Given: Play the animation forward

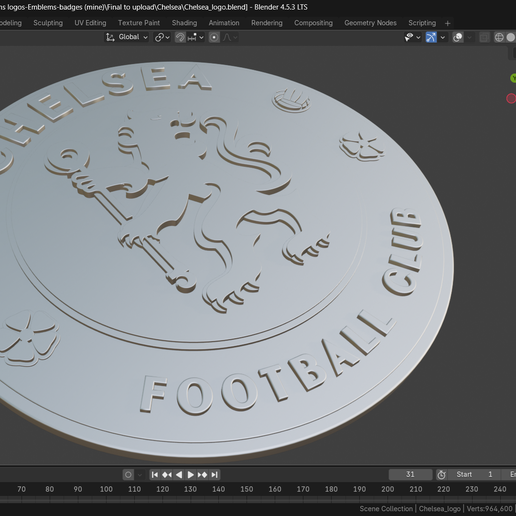Looking at the screenshot, I should (191, 474).
